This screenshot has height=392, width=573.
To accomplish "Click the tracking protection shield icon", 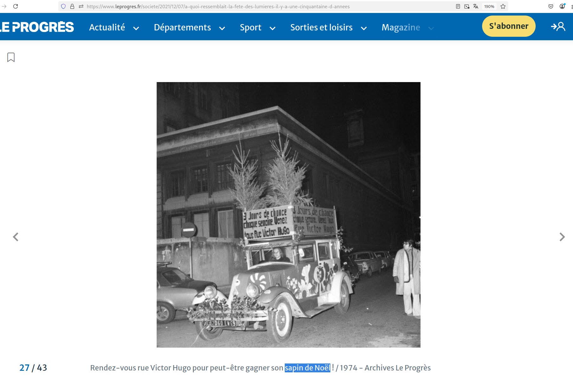I will [x=63, y=6].
